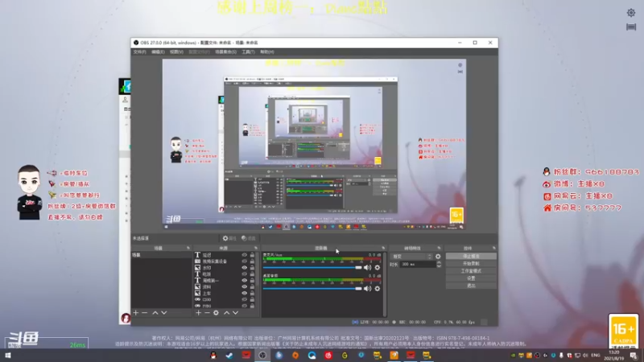Switch to OBS Studio taskbar icon
This screenshot has height=362, width=644.
coord(262,356)
